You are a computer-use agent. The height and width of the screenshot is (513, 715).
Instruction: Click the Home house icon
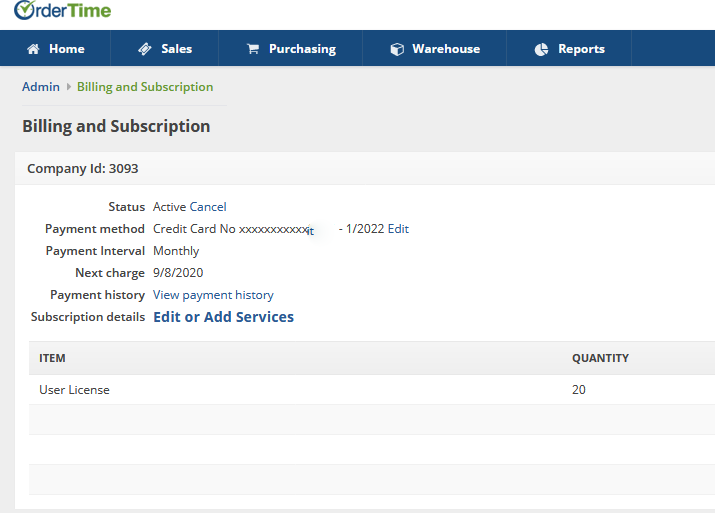tap(33, 49)
